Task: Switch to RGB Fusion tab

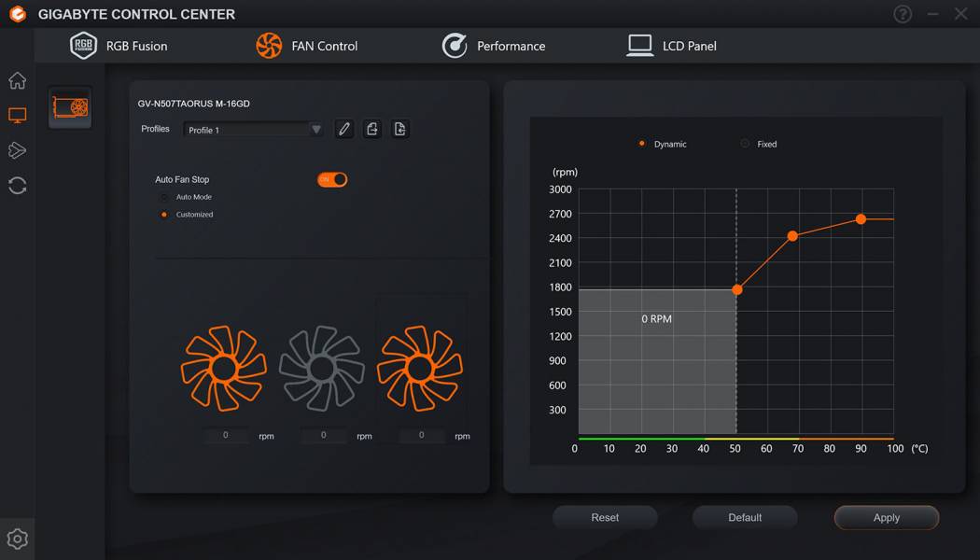Action: click(119, 46)
